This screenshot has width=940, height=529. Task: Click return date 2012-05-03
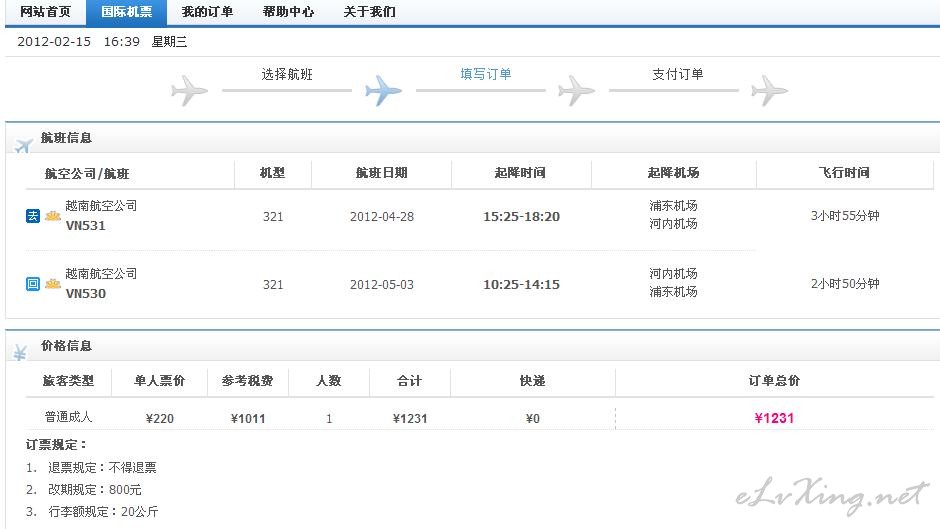click(382, 284)
